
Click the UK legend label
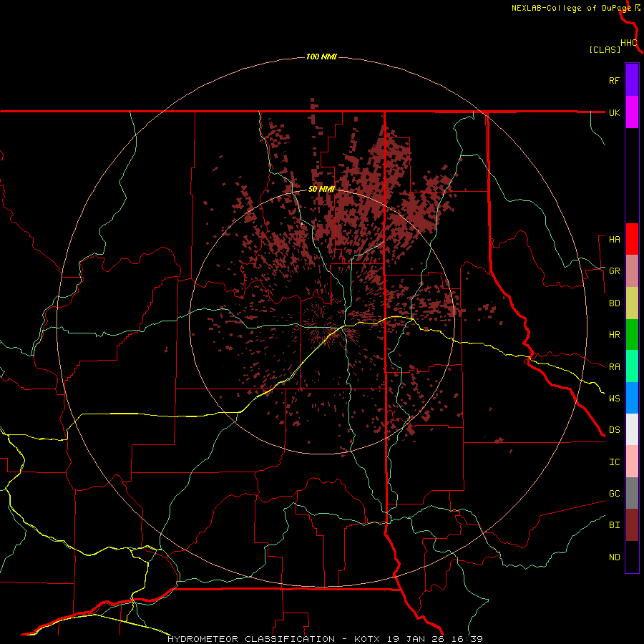coord(614,113)
